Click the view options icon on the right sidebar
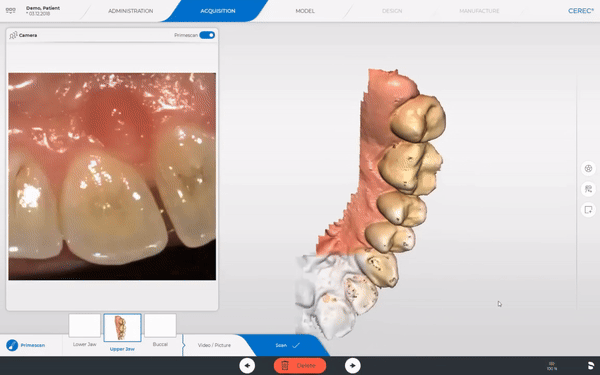The height and width of the screenshot is (375, 600). pyautogui.click(x=588, y=168)
